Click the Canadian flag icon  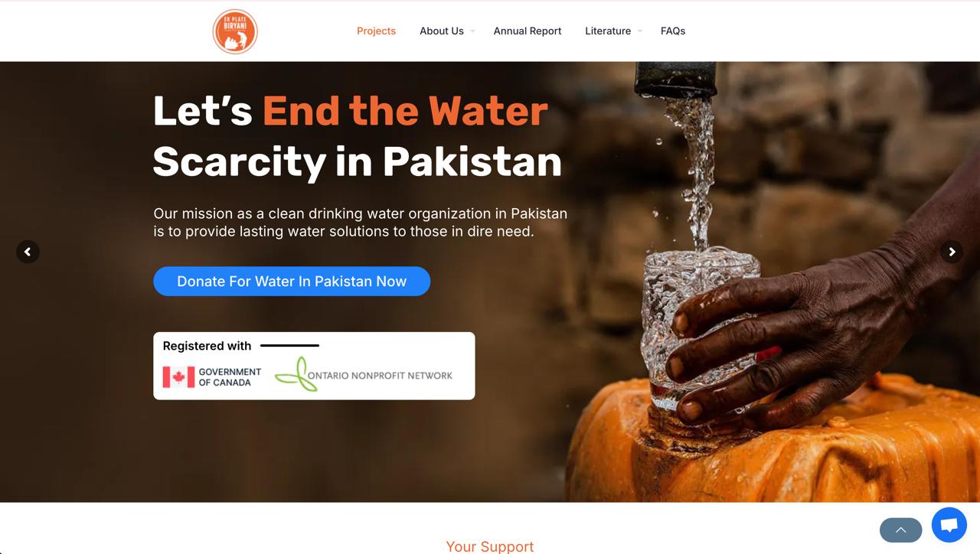pyautogui.click(x=178, y=376)
